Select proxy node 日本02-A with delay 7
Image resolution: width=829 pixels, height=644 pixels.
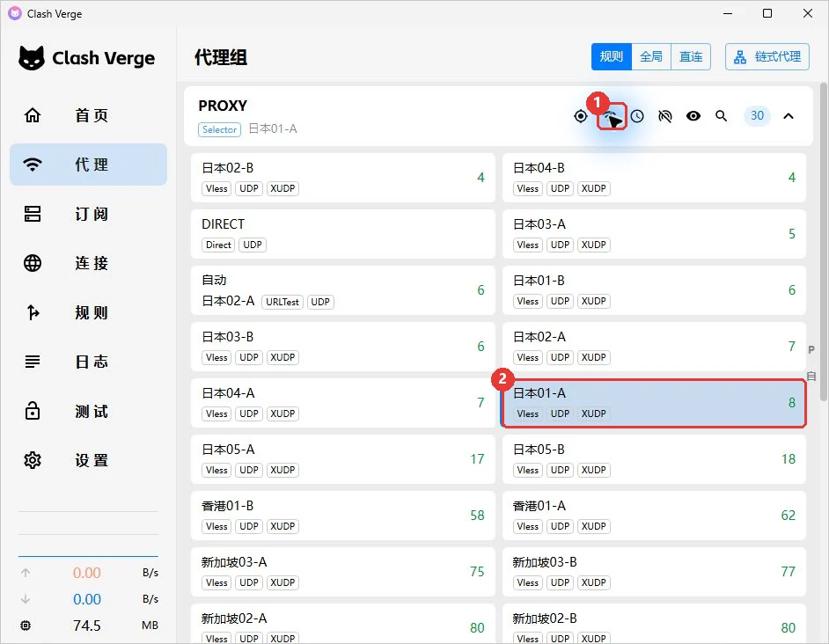point(654,347)
